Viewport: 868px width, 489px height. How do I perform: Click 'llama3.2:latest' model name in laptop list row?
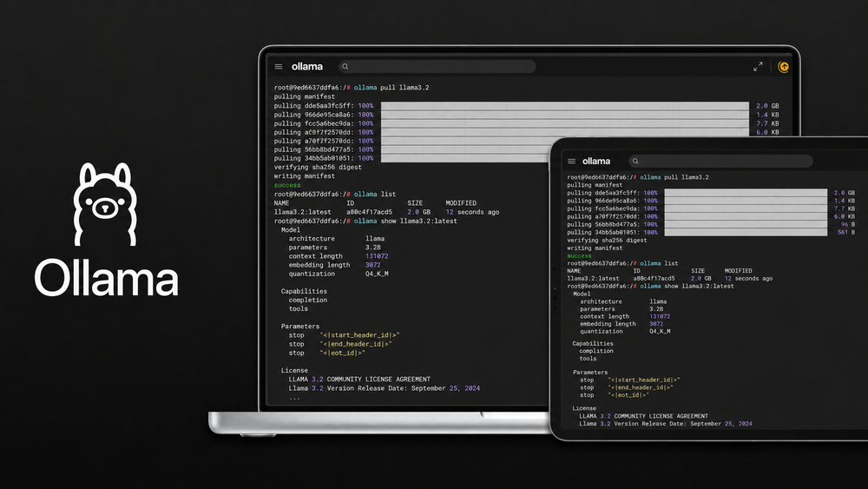pos(302,212)
